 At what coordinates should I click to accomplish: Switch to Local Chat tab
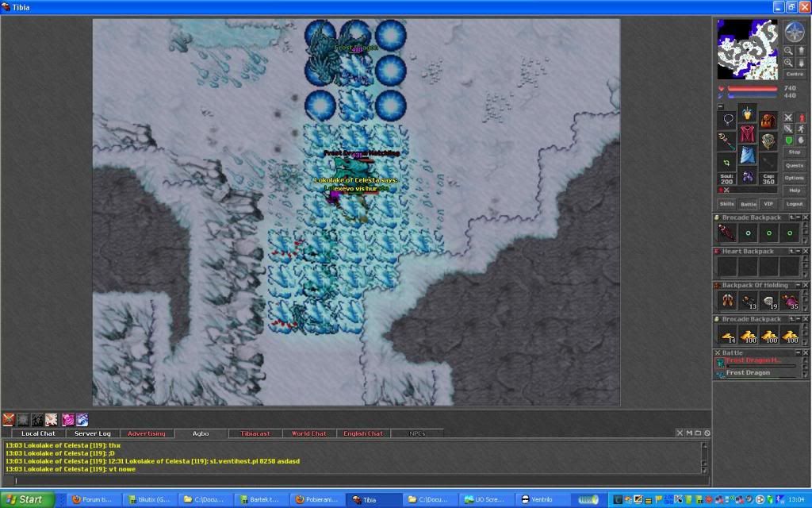[x=38, y=433]
